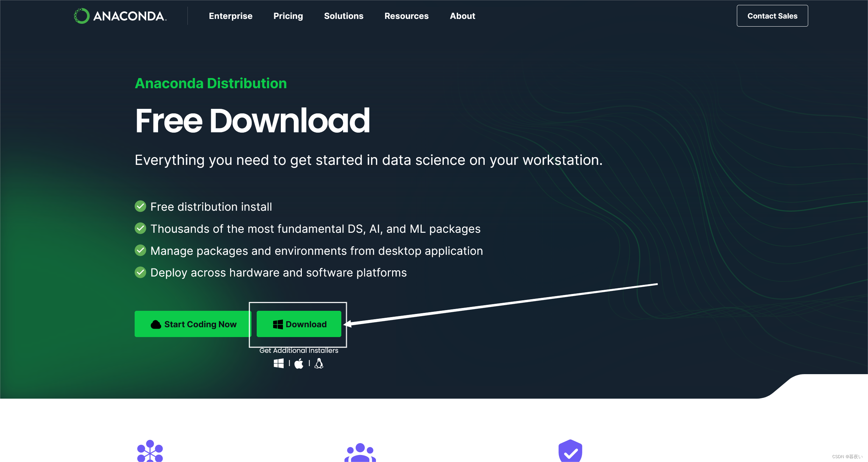868x462 pixels.
Task: Expand the Solutions navigation dropdown
Action: tap(343, 15)
